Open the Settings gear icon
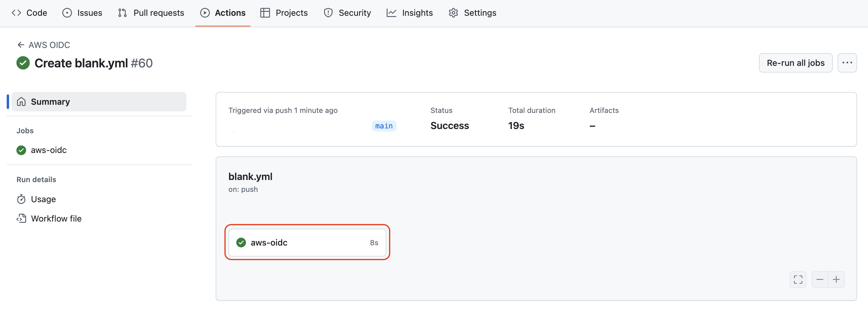 453,12
